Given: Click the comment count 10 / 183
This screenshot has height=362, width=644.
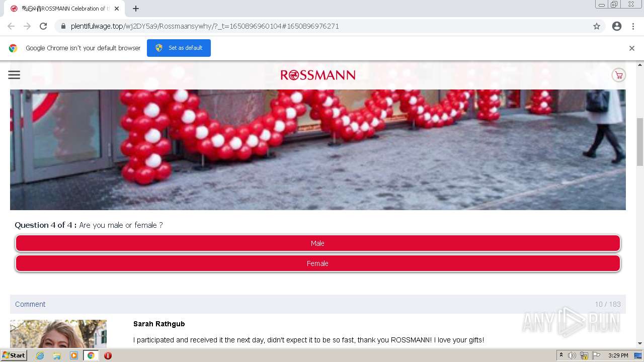Looking at the screenshot, I should 608,304.
